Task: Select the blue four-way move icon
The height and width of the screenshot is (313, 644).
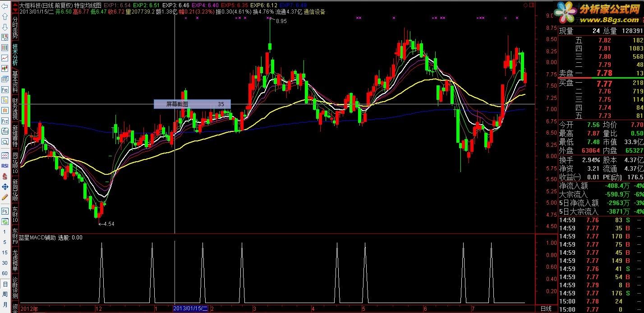Action: (5, 187)
